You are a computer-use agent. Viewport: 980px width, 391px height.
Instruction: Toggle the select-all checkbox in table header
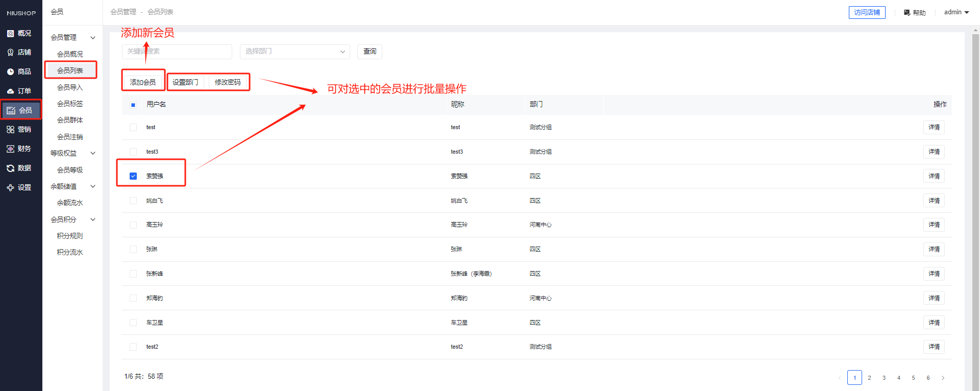pos(133,105)
